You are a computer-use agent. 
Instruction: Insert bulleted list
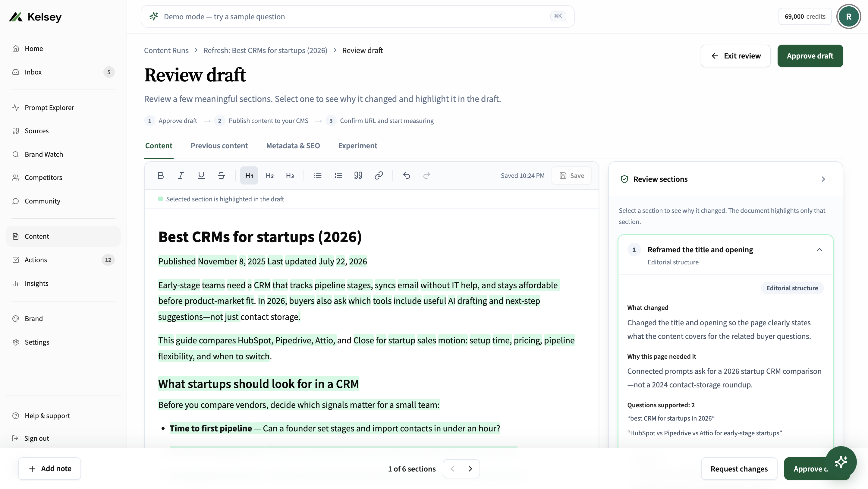coord(318,175)
